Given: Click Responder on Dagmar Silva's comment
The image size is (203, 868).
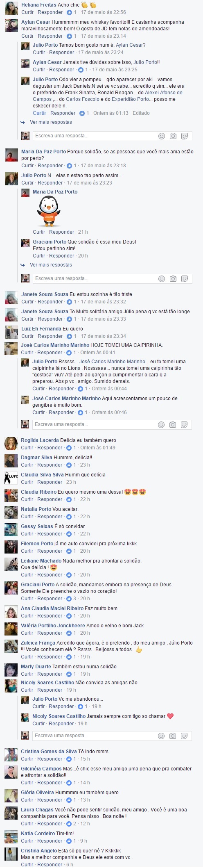Looking at the screenshot, I should pyautogui.click(x=50, y=465).
